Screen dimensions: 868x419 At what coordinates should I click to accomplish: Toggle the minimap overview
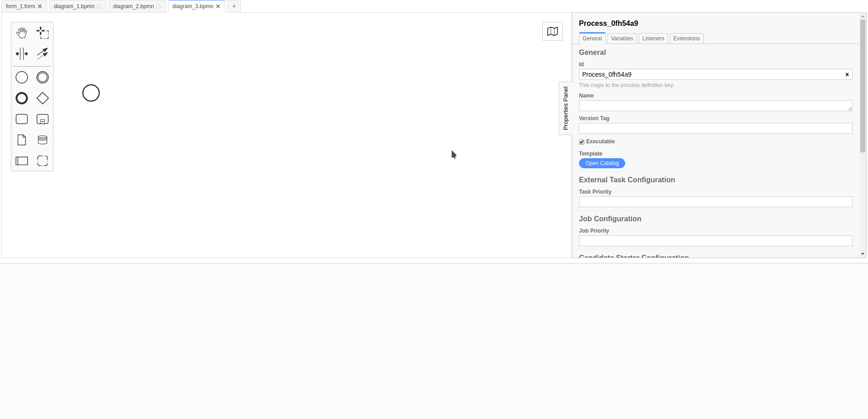552,31
